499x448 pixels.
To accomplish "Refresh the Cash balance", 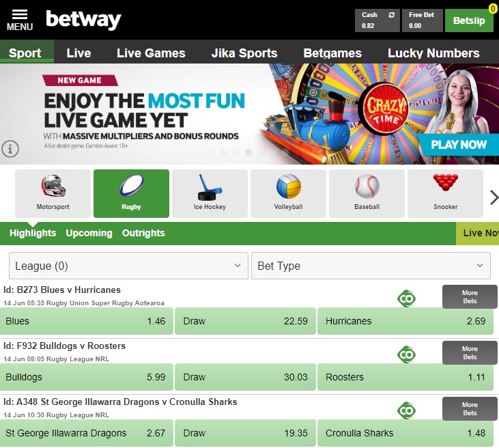I will coord(391,15).
